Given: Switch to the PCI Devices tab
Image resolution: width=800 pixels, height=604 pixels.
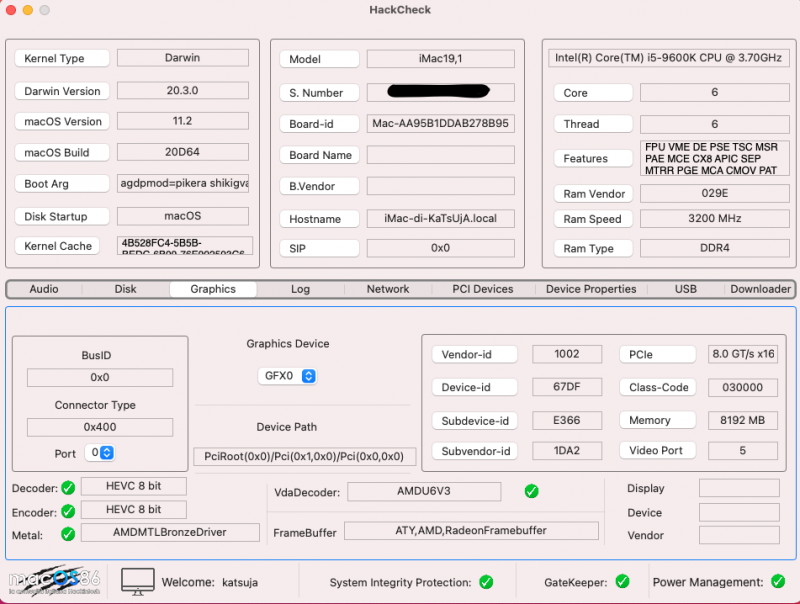Looking at the screenshot, I should click(x=483, y=289).
